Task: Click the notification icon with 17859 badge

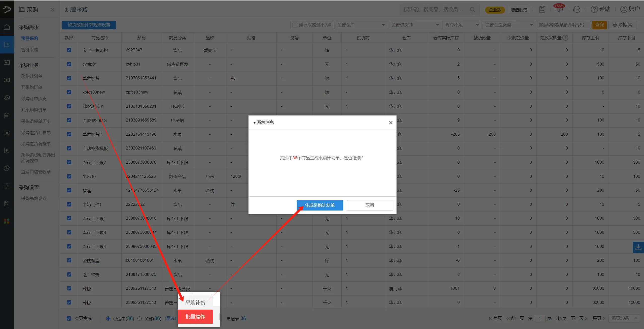Action: pos(559,10)
